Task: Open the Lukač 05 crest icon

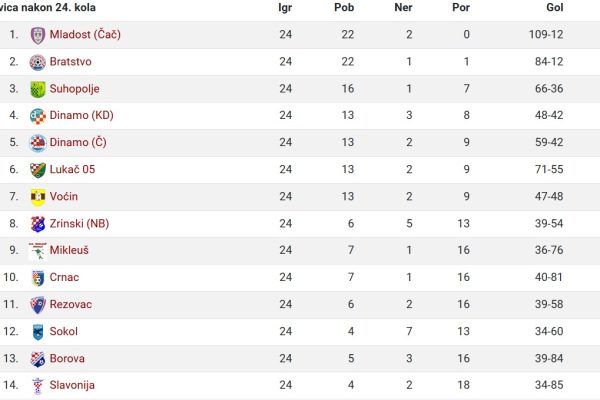Action: tap(38, 170)
